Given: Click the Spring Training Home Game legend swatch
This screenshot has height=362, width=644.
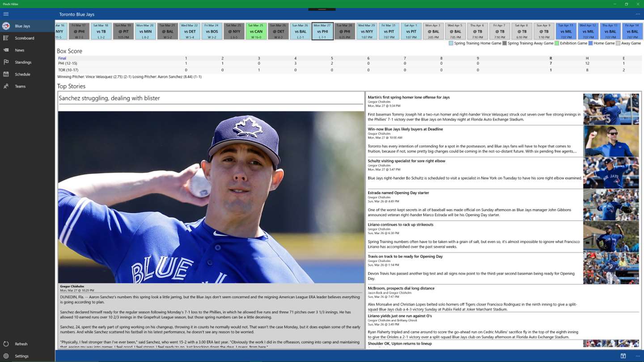Looking at the screenshot, I should pyautogui.click(x=451, y=43).
